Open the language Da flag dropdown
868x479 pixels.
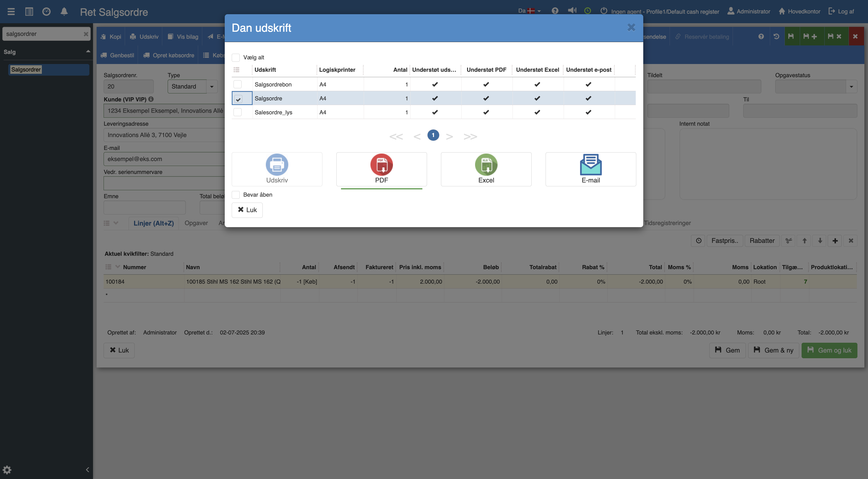point(530,11)
